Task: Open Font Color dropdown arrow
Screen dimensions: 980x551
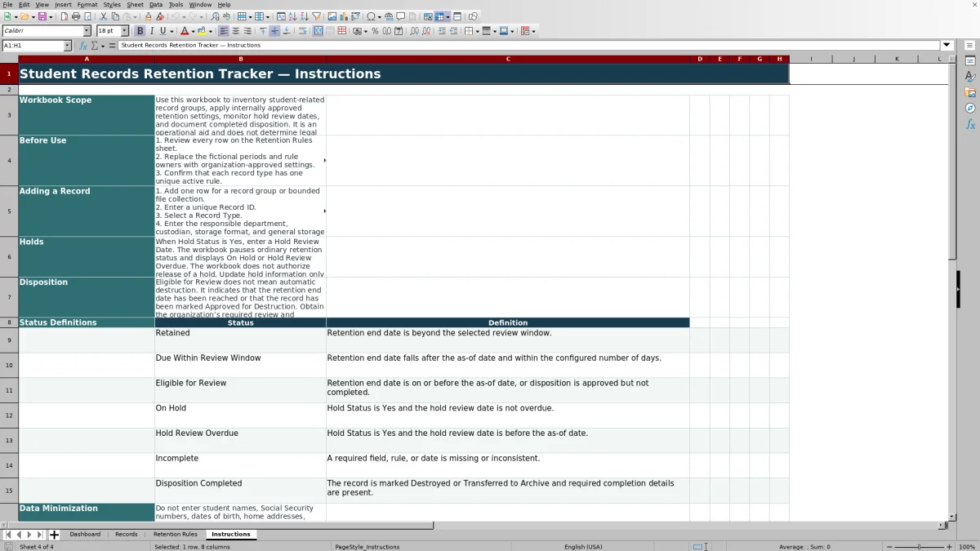Action: coord(194,31)
